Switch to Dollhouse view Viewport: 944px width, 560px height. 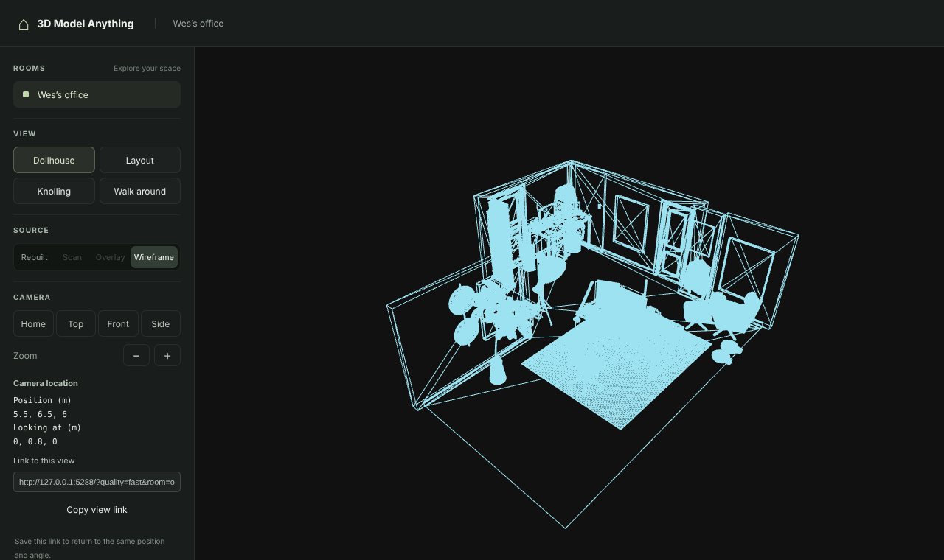pyautogui.click(x=54, y=160)
